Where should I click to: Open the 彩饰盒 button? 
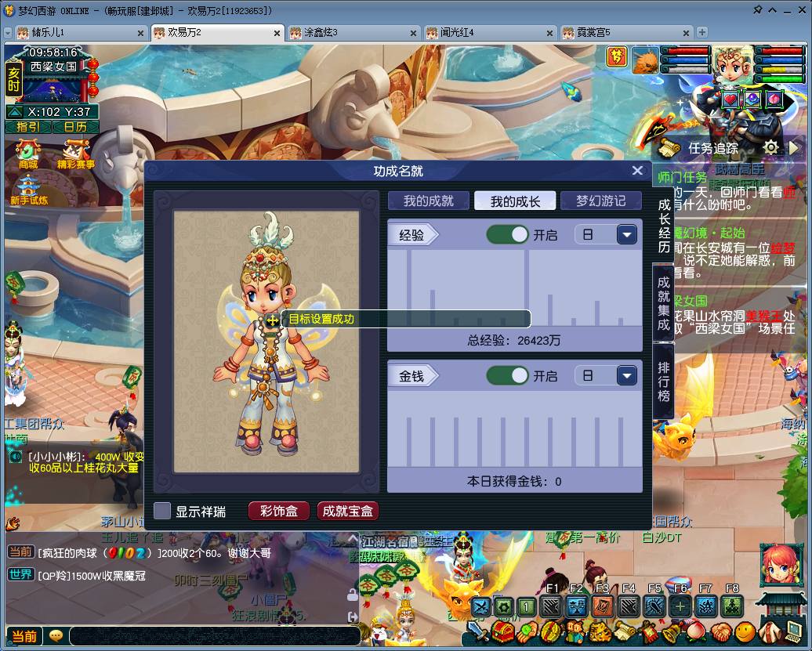[278, 512]
